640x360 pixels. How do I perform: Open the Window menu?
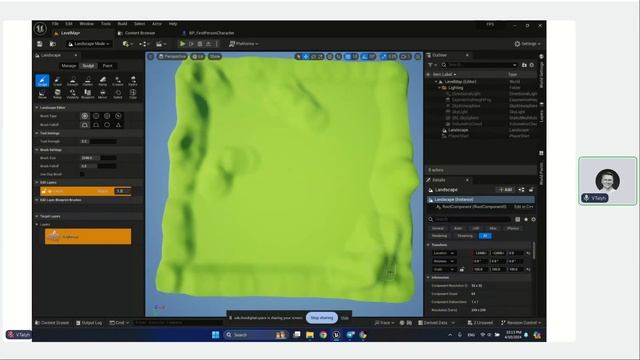click(87, 24)
